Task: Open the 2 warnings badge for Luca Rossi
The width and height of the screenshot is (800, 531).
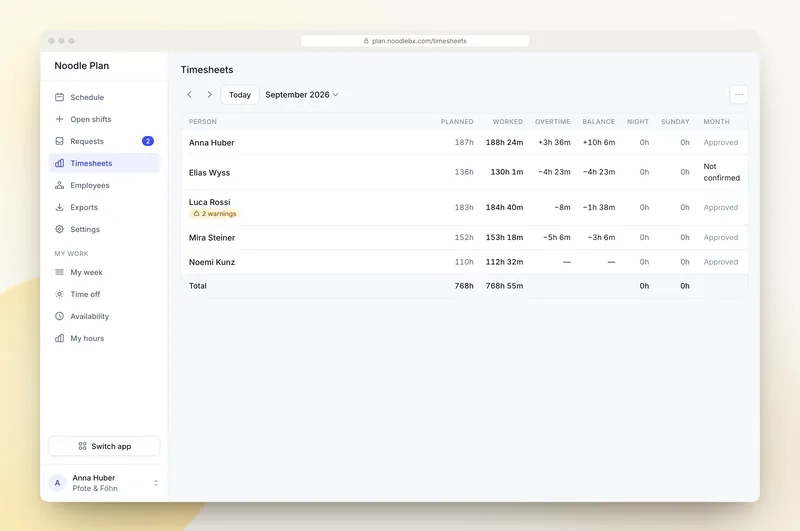Action: click(x=214, y=214)
